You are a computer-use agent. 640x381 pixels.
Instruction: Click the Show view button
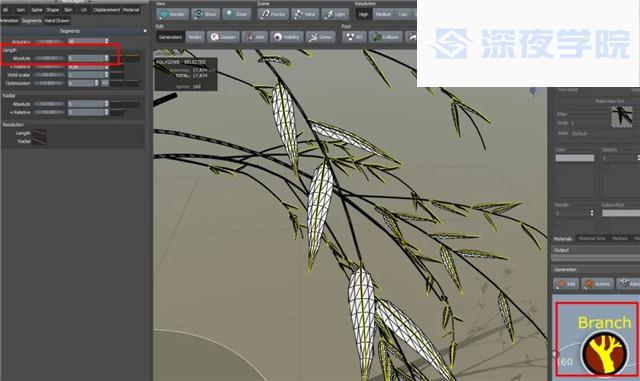[205, 14]
